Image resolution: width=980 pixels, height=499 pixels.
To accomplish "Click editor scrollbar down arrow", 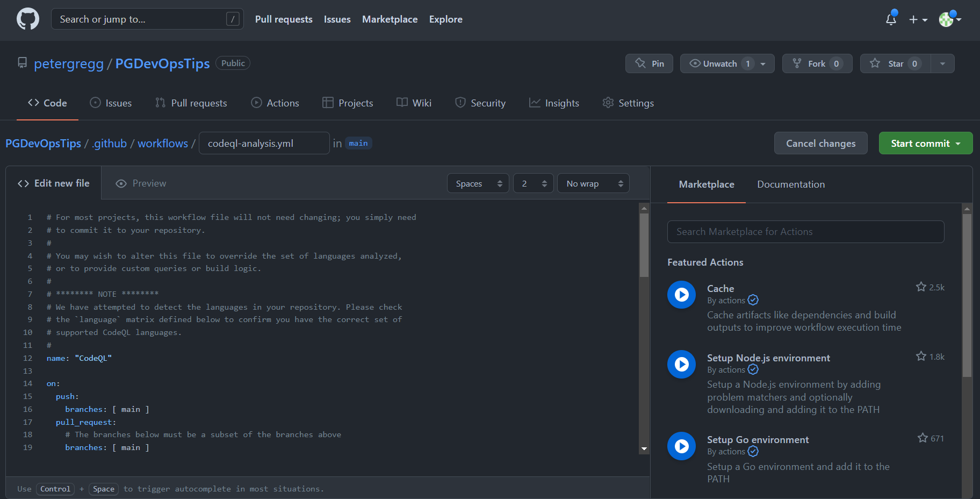I will [644, 448].
